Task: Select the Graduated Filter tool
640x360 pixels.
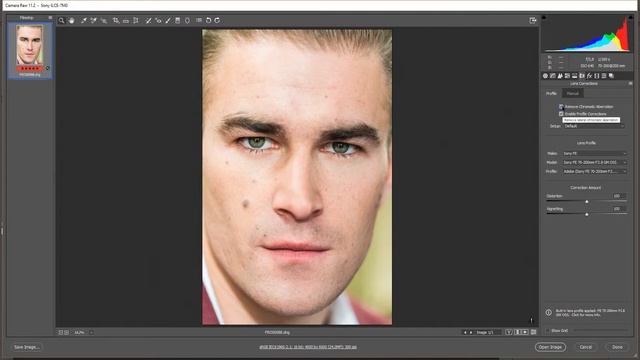Action: pos(178,20)
